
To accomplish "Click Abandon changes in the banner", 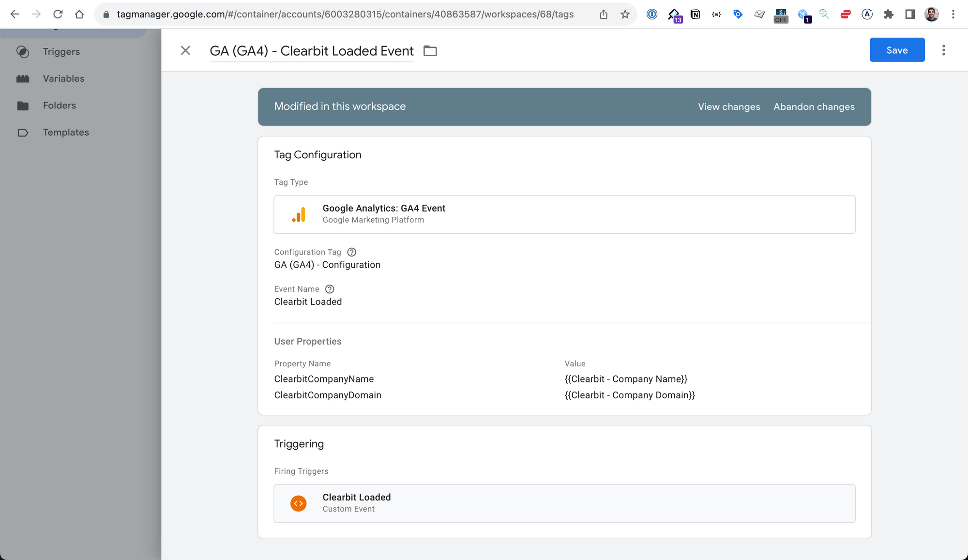I will coord(814,107).
